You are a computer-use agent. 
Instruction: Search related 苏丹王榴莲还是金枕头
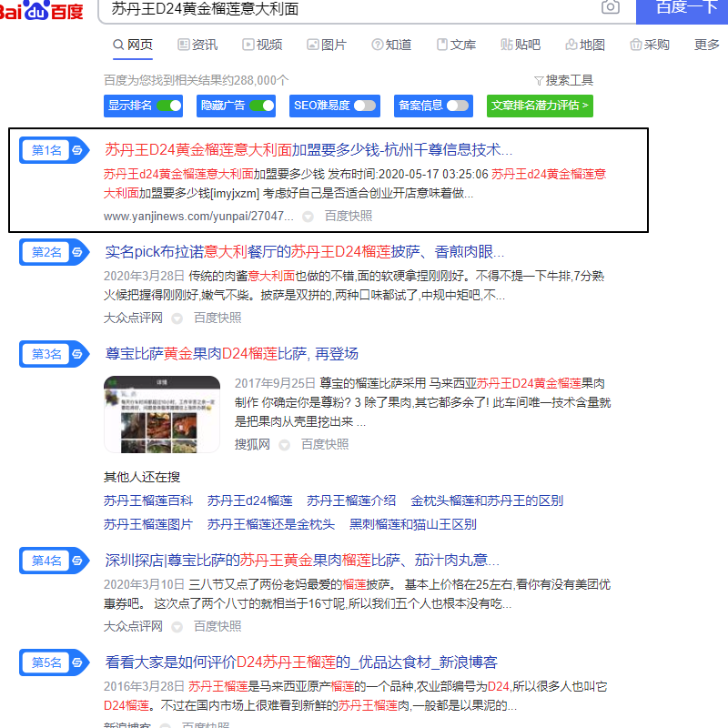coord(271,524)
